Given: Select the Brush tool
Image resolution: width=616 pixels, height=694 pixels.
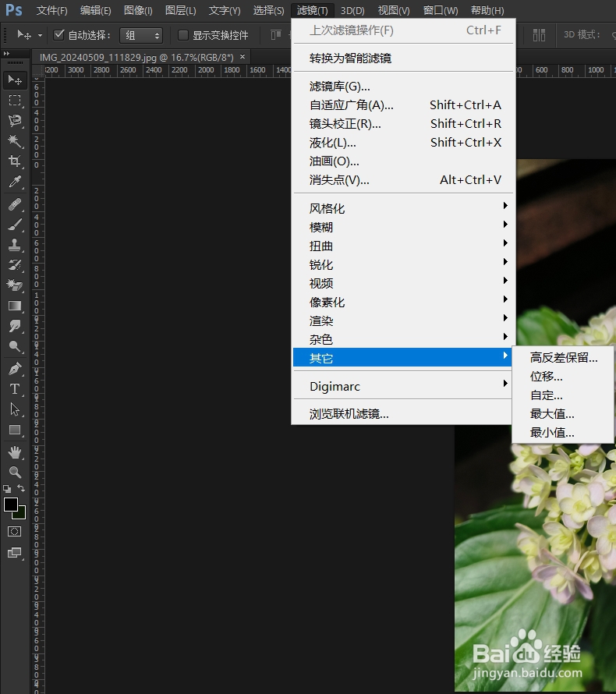Looking at the screenshot, I should 15,225.
